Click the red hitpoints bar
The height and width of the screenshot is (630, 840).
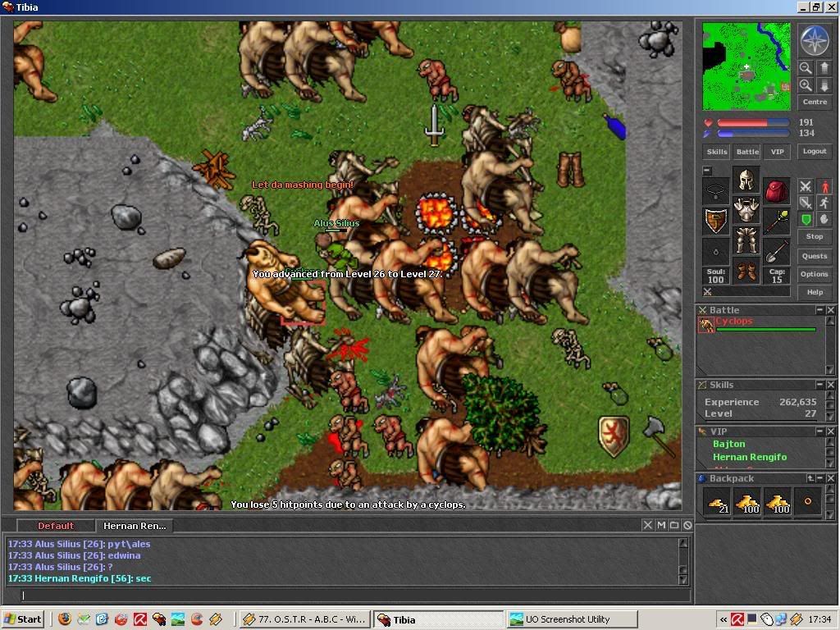pyautogui.click(x=753, y=123)
